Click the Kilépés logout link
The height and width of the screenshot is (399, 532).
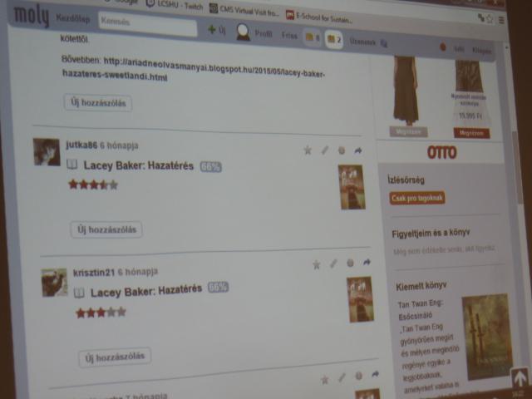pos(482,51)
